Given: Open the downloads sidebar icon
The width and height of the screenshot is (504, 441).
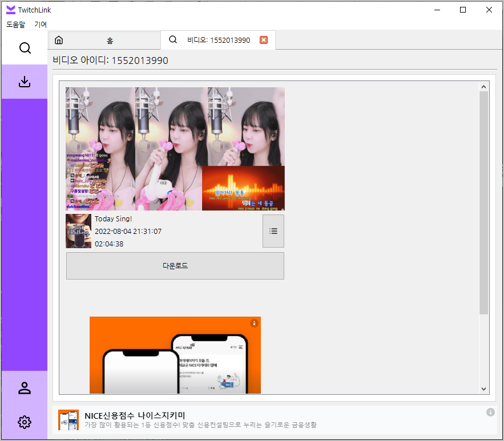Looking at the screenshot, I should pyautogui.click(x=25, y=82).
